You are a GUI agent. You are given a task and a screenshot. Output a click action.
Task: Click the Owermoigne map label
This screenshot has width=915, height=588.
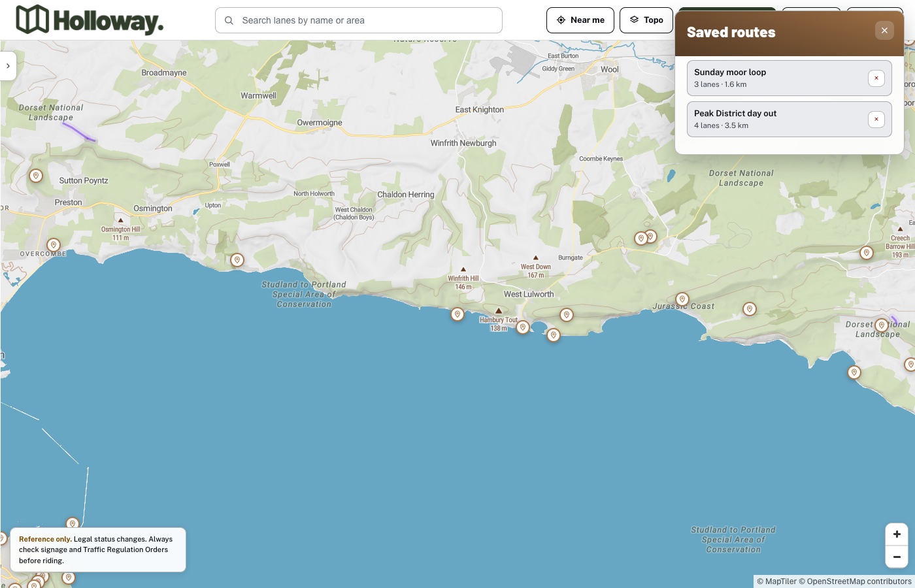(320, 123)
